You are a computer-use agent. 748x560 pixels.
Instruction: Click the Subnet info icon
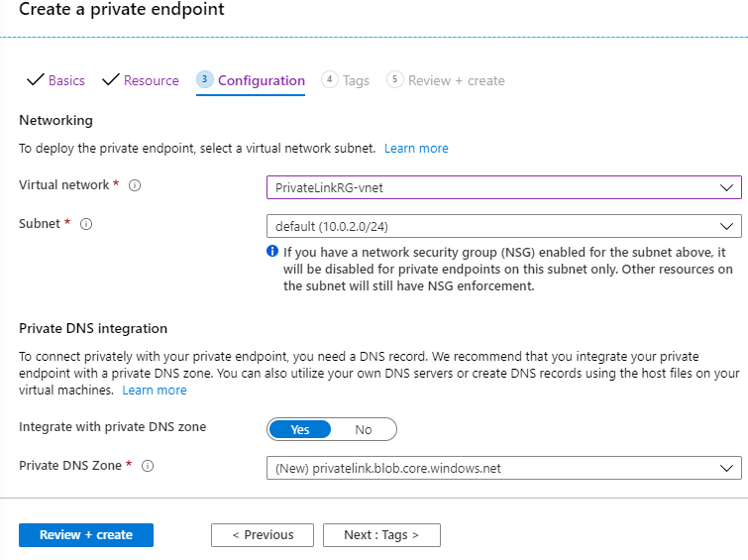pyautogui.click(x=86, y=224)
